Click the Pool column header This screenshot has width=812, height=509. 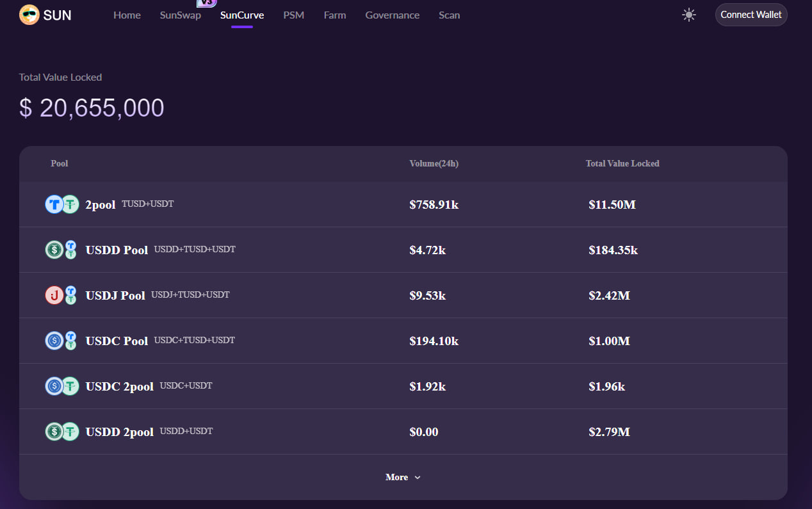pos(60,163)
